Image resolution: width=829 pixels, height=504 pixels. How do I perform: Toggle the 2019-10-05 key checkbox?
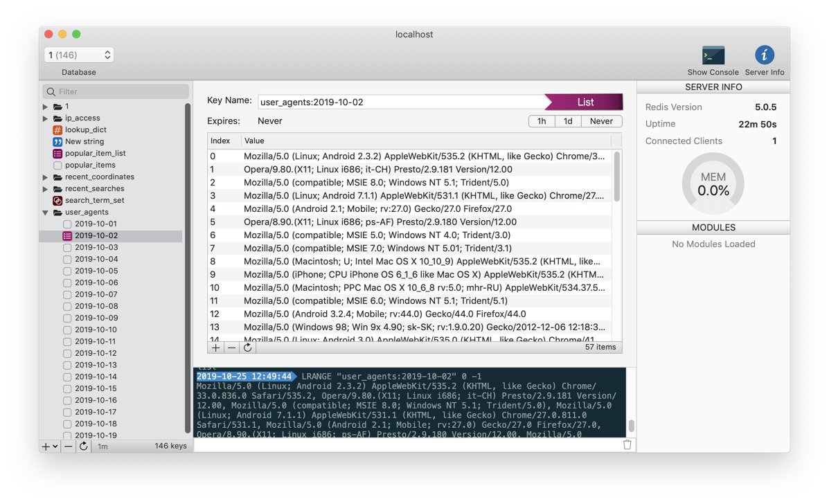[x=67, y=271]
